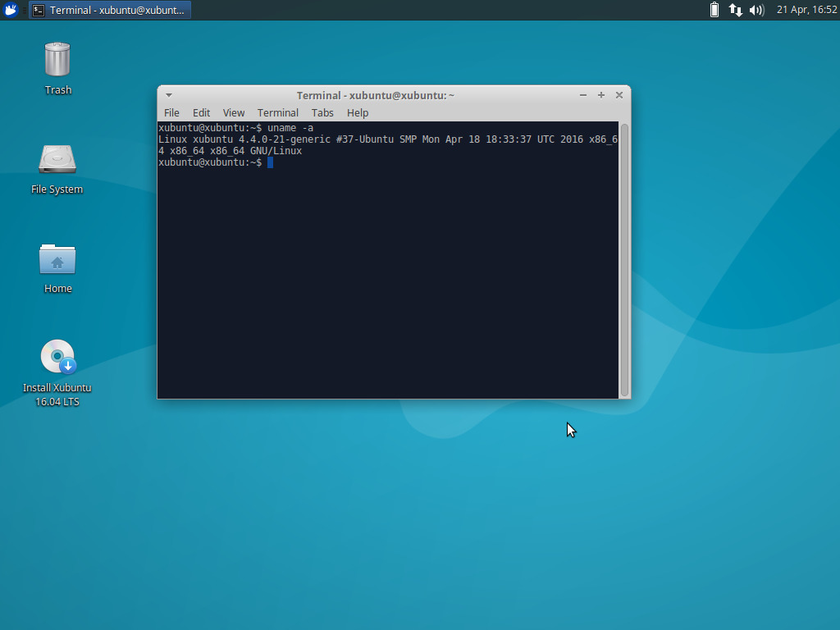Open the File menu
The height and width of the screenshot is (630, 840).
coord(171,112)
